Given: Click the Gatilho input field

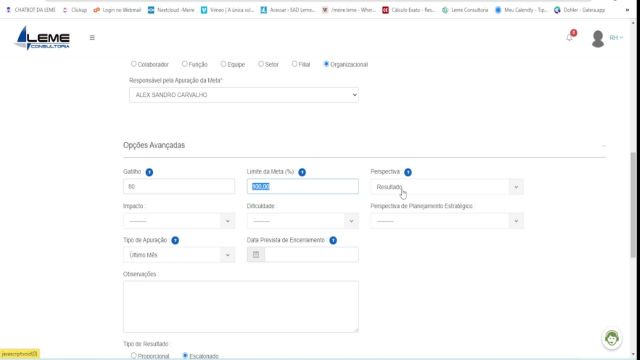Looking at the screenshot, I should tap(179, 187).
